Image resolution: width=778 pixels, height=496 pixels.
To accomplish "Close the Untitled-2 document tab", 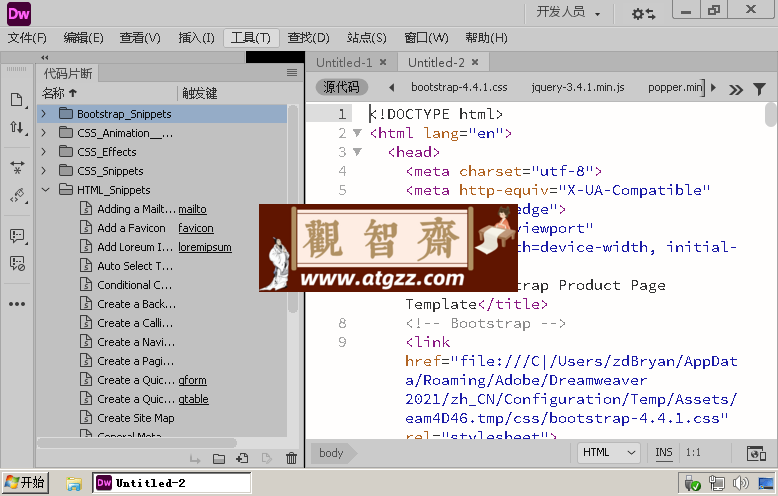I will click(475, 62).
